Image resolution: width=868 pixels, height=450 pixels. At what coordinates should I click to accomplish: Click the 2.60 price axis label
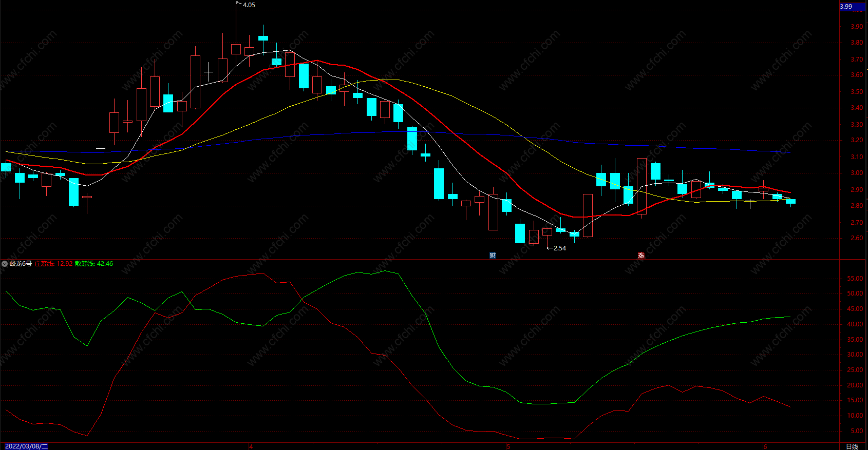[x=857, y=238]
